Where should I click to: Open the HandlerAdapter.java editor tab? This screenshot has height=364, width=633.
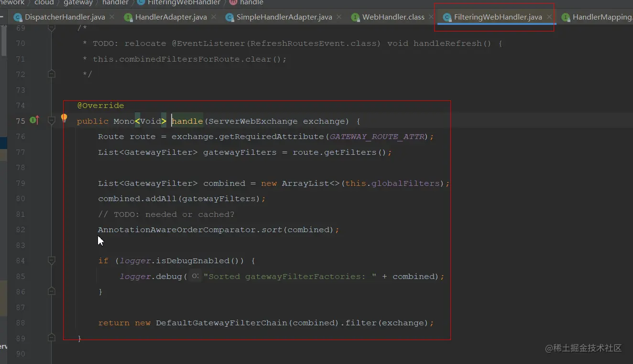coord(171,17)
